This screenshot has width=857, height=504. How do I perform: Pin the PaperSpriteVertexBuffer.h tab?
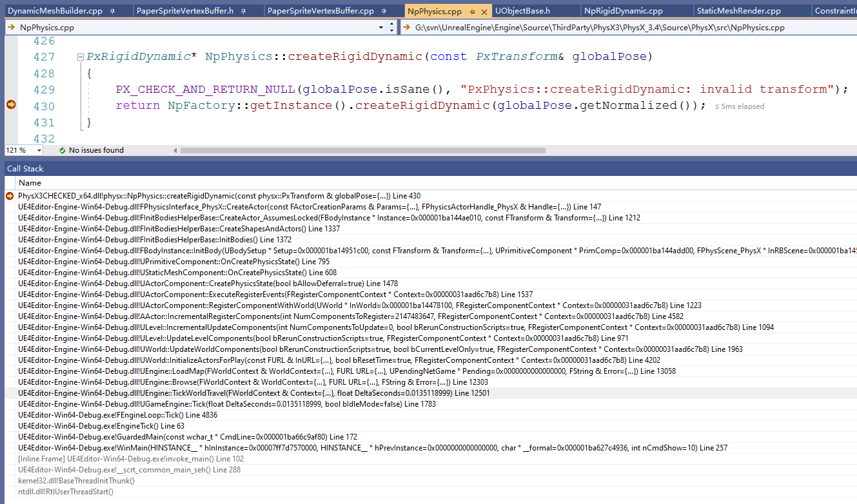(x=243, y=12)
